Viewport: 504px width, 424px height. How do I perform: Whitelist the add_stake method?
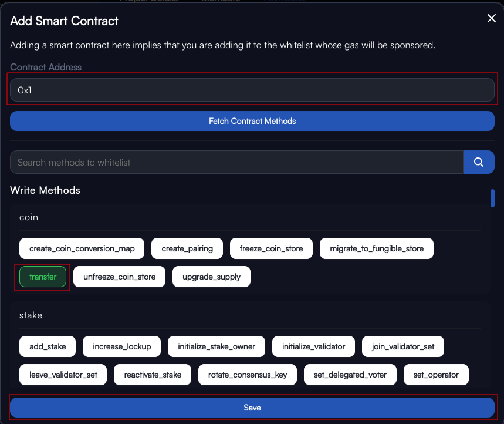[x=48, y=346]
